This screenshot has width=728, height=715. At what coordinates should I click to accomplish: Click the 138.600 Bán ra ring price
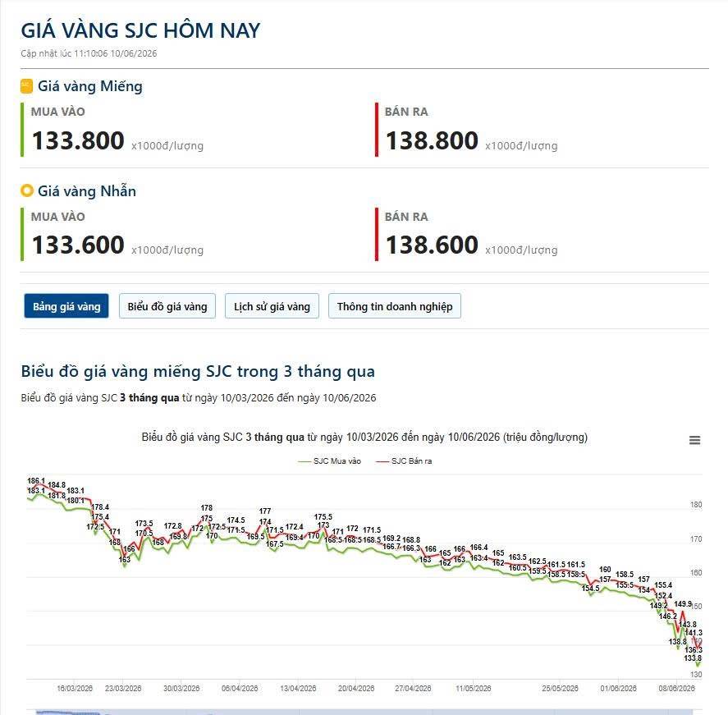432,245
